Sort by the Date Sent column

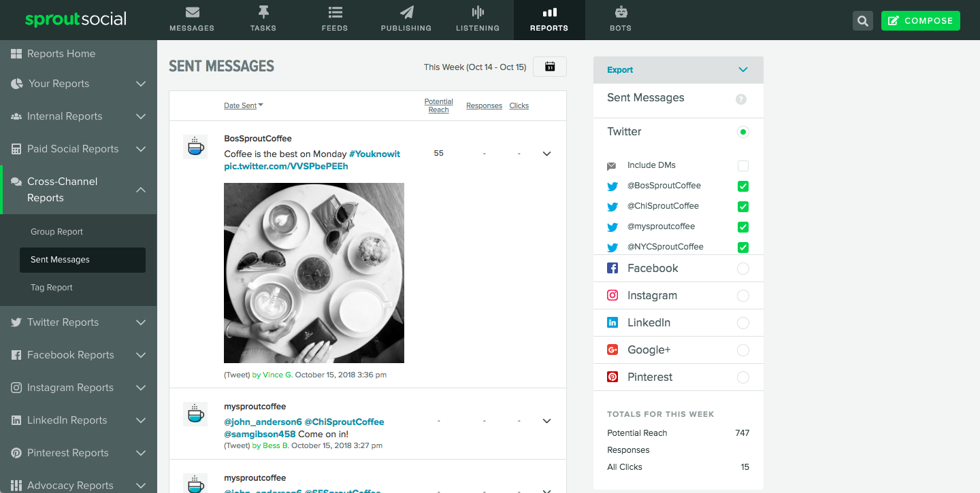click(x=243, y=105)
